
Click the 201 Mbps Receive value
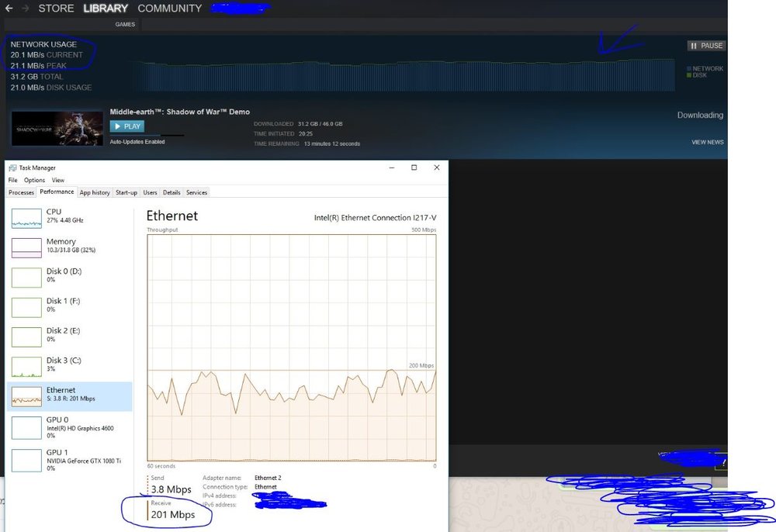coord(173,515)
